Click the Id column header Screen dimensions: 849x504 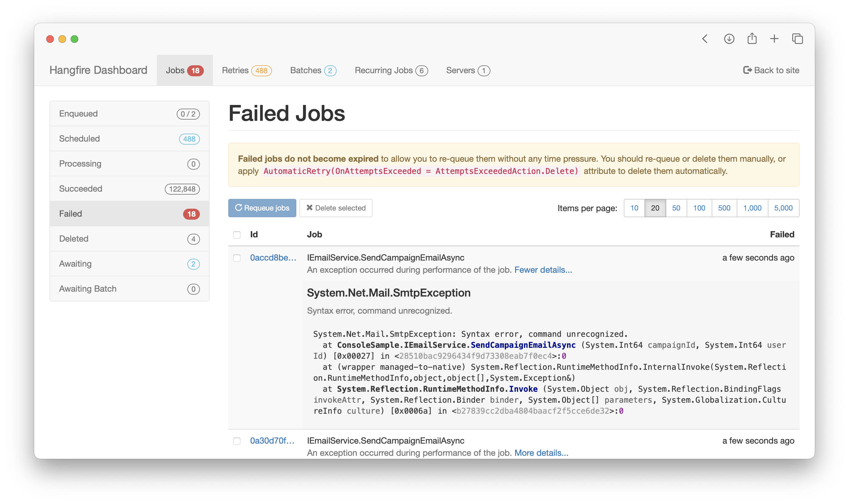[254, 234]
